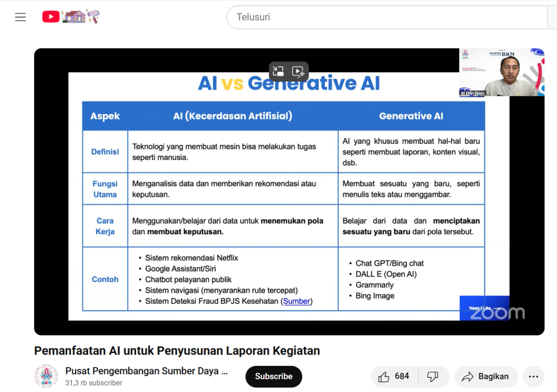Click the Sistem navigasi bullet text
557x392 pixels.
pyautogui.click(x=221, y=290)
